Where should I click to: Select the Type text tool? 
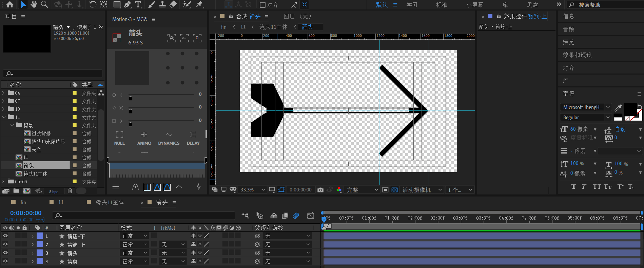(x=138, y=4)
